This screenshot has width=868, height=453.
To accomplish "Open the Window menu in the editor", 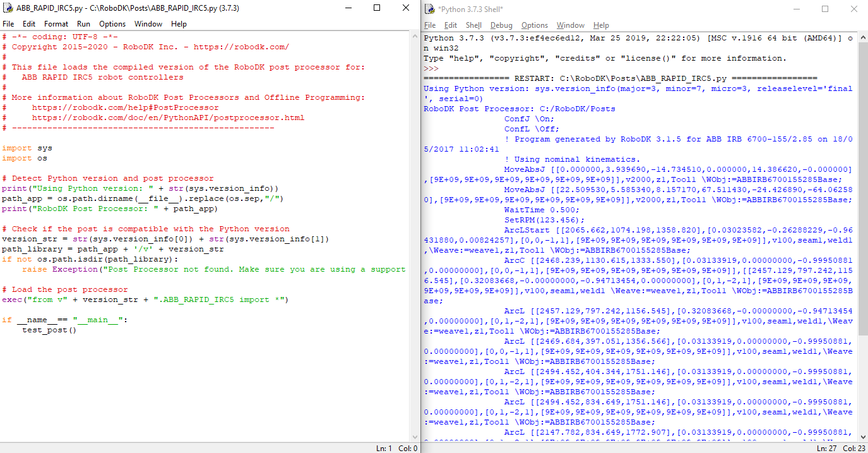I will 148,24.
